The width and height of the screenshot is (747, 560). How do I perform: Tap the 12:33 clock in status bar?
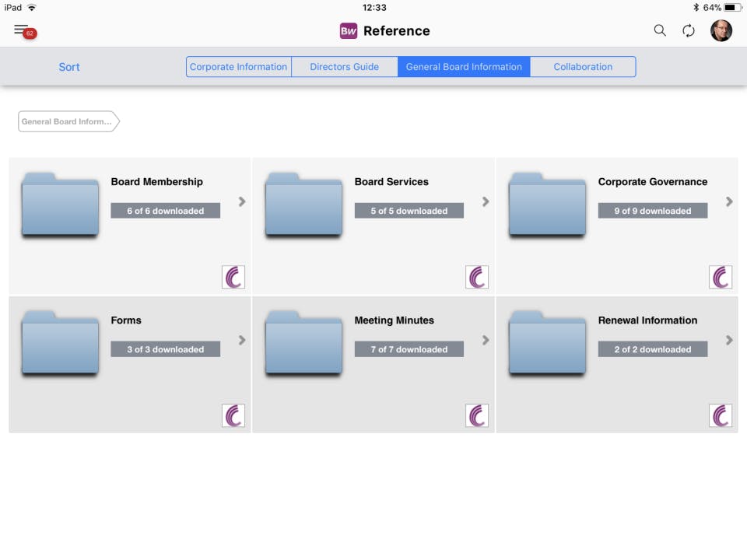[374, 8]
